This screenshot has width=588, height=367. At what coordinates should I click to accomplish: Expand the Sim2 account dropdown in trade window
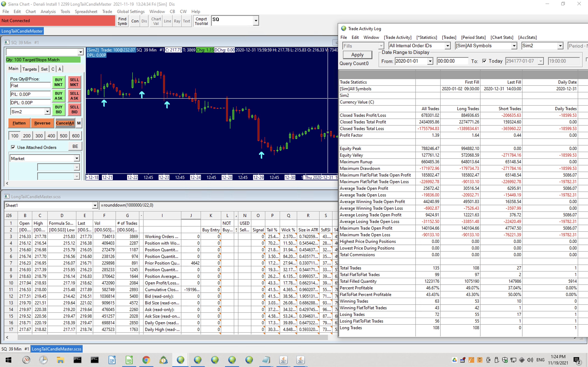[47, 112]
